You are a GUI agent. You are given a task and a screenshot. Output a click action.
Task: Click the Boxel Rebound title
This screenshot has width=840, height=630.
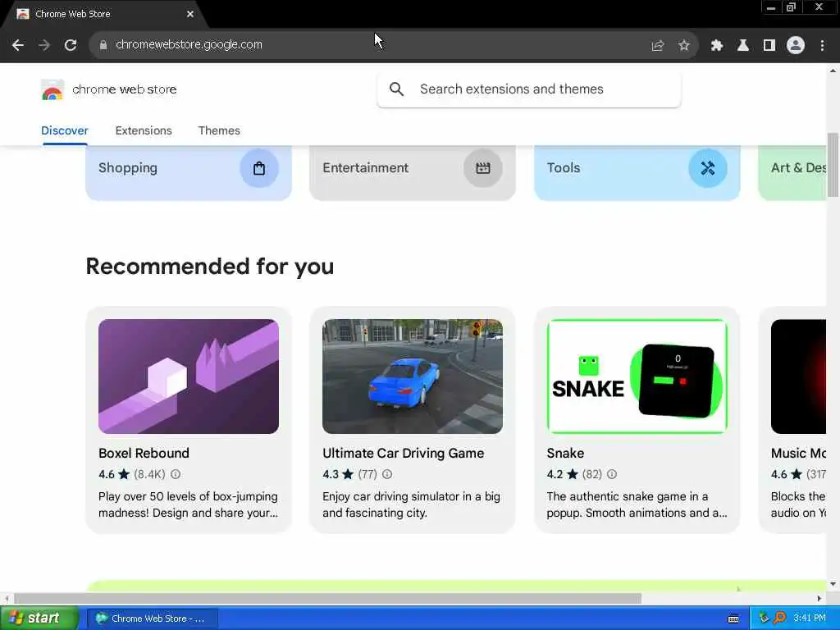[x=144, y=453]
